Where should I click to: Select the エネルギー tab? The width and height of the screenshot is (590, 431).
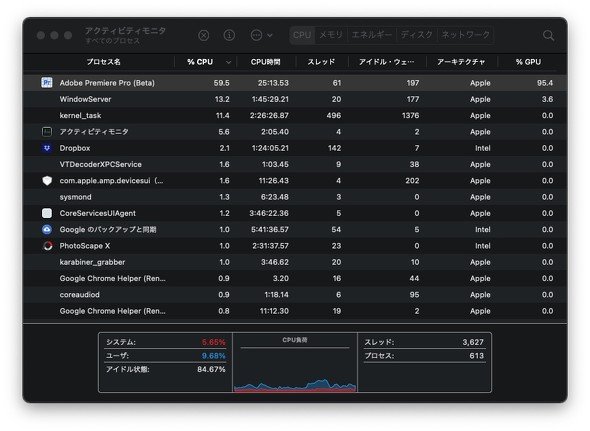pyautogui.click(x=371, y=35)
